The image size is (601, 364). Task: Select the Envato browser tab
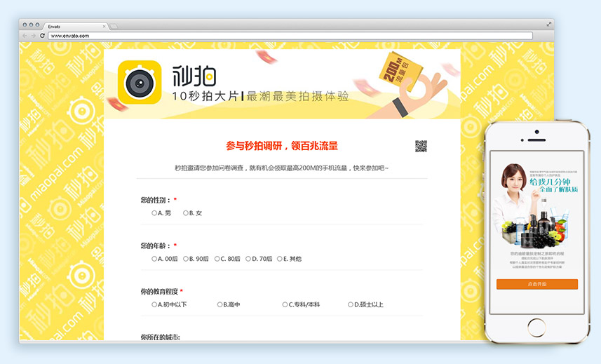tap(75, 27)
